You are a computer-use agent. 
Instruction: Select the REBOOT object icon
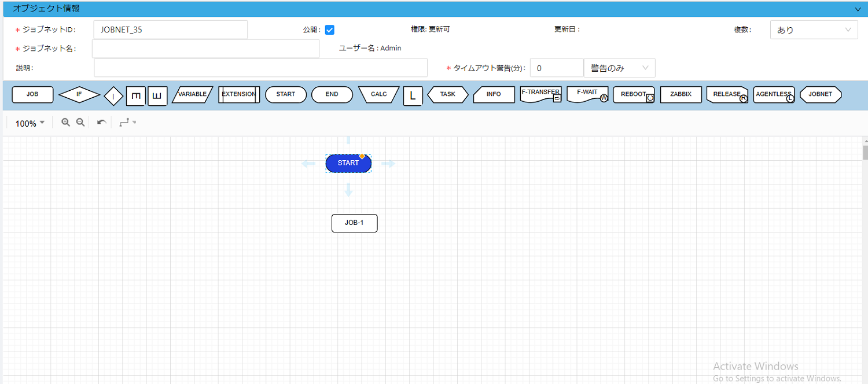click(633, 94)
